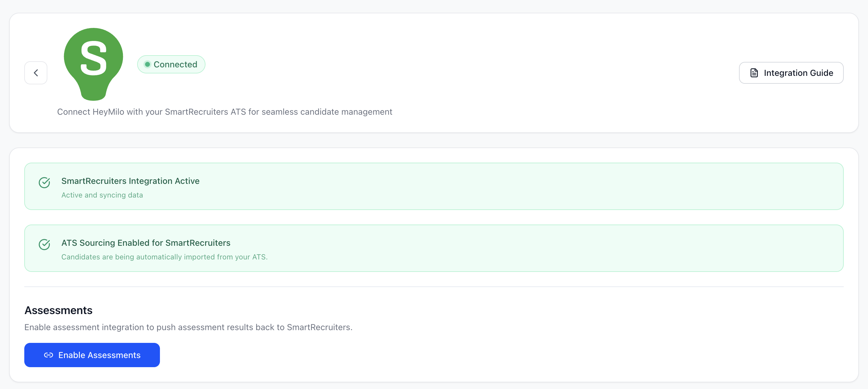Select the "Connect HeyMilo with your SmartRecruiters" description
Image resolution: width=868 pixels, height=389 pixels.
point(225,112)
